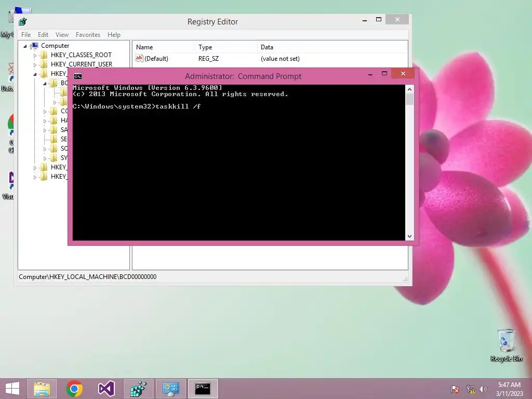
Task: Click the HKEY_CURRENT_USER folder icon
Action: 44,64
